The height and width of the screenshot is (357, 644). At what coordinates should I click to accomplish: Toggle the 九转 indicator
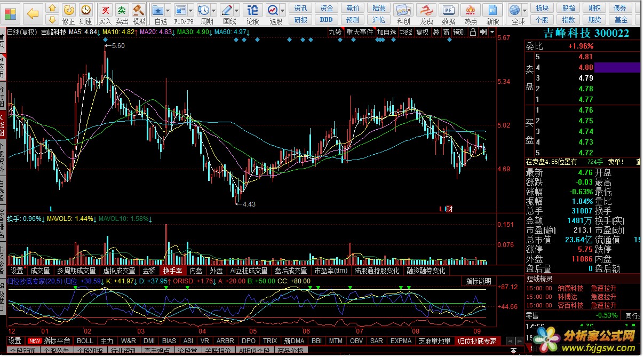335,32
